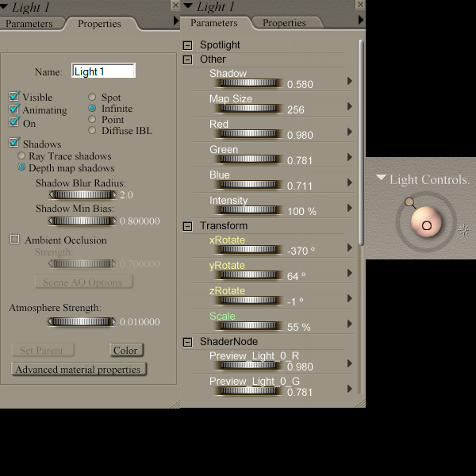476x476 pixels.
Task: Select the Point light type
Action: coord(92,119)
